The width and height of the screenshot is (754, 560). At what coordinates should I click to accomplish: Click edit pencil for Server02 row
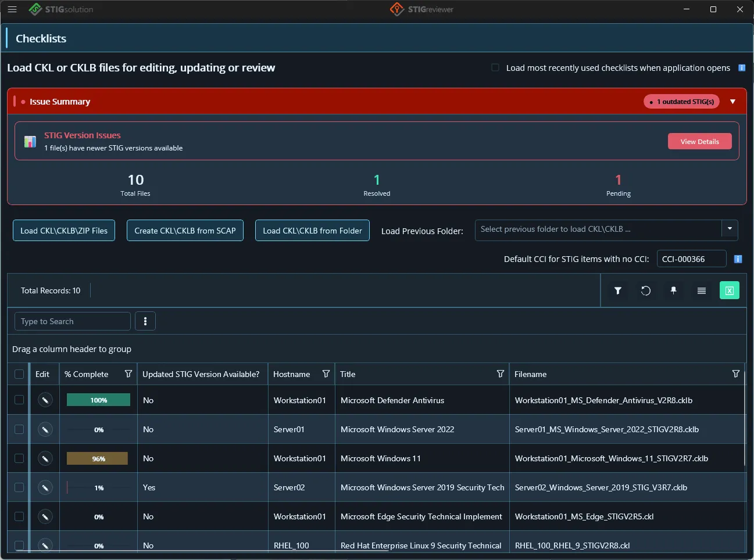(45, 487)
